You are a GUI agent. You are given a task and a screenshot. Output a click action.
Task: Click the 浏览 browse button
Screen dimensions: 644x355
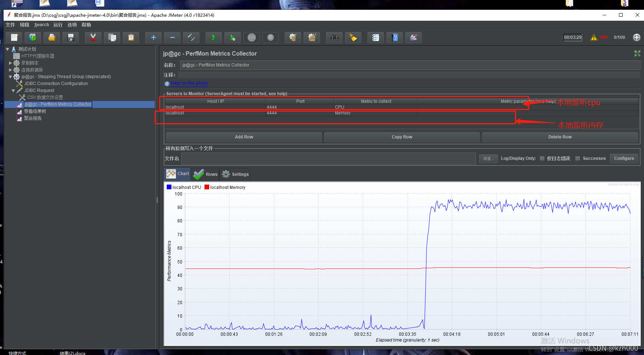(x=488, y=158)
